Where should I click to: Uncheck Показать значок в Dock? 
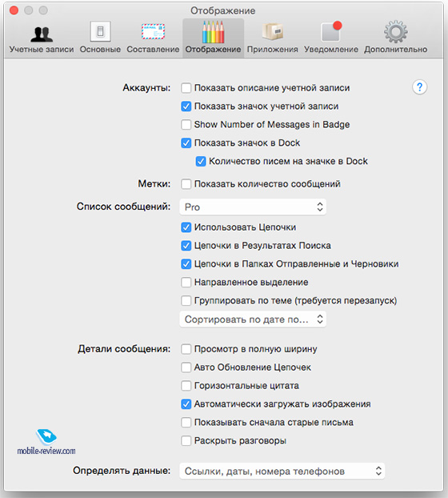click(186, 143)
